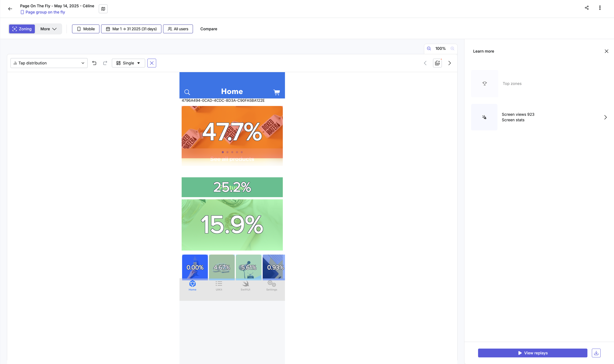Image resolution: width=614 pixels, height=364 pixels.
Task: Click See all products text
Action: 232,159
